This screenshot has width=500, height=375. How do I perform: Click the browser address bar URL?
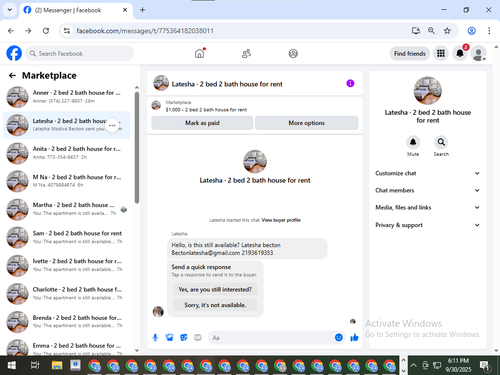pos(145,31)
